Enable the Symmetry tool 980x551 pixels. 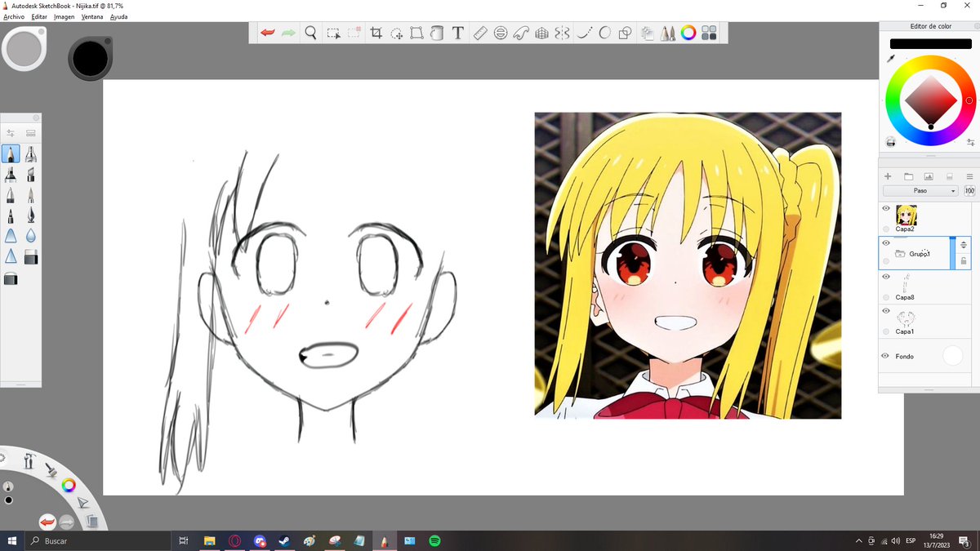561,33
